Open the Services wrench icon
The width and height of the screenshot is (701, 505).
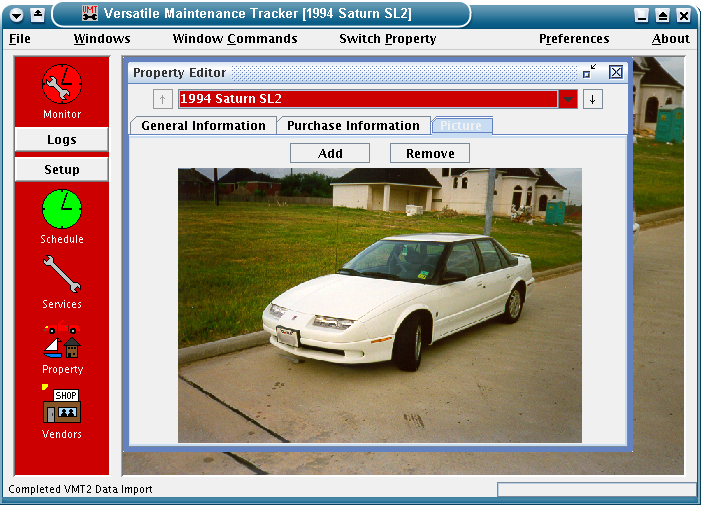coord(62,274)
